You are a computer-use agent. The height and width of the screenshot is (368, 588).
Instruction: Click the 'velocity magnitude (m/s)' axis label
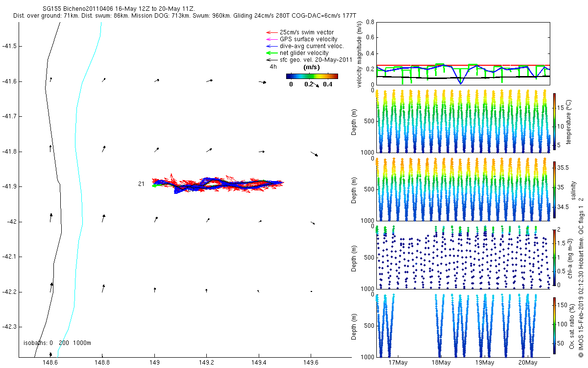(359, 54)
